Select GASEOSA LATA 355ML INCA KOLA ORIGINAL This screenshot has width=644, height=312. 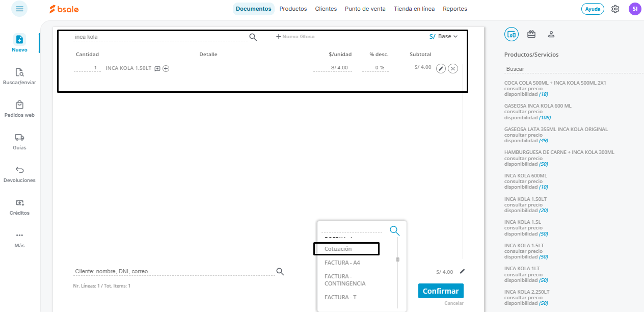click(x=556, y=129)
